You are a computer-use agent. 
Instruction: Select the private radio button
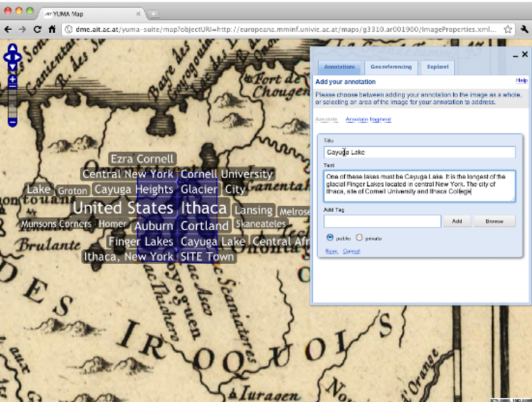coord(360,237)
